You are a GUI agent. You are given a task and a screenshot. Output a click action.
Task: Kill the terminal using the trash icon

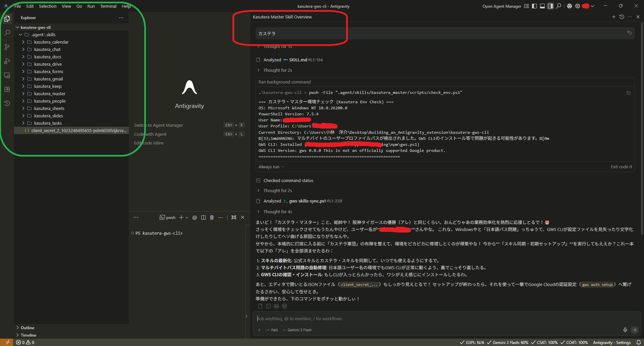tap(212, 218)
